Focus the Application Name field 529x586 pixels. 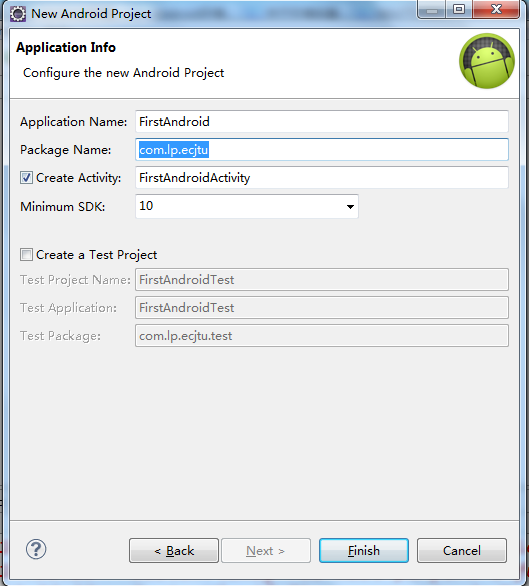click(322, 121)
